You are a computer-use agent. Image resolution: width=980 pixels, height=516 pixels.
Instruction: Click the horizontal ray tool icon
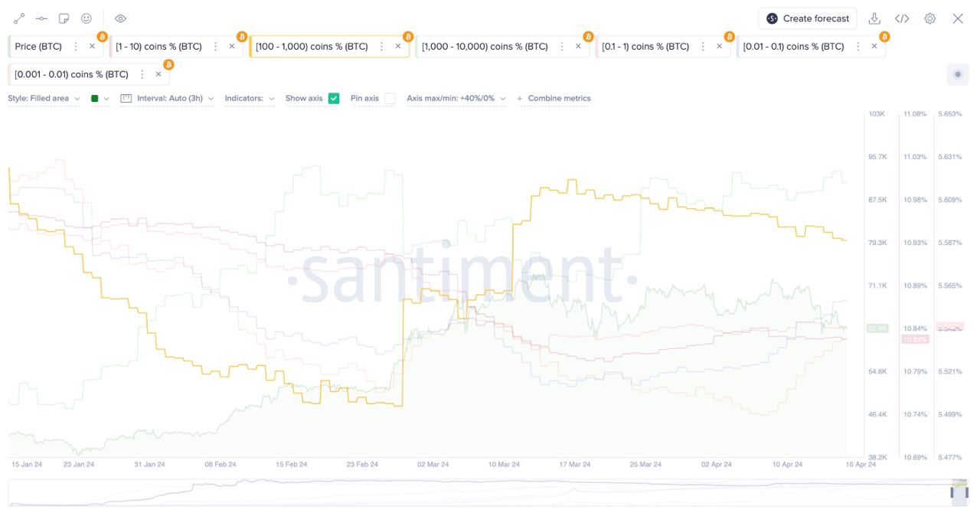coord(41,18)
